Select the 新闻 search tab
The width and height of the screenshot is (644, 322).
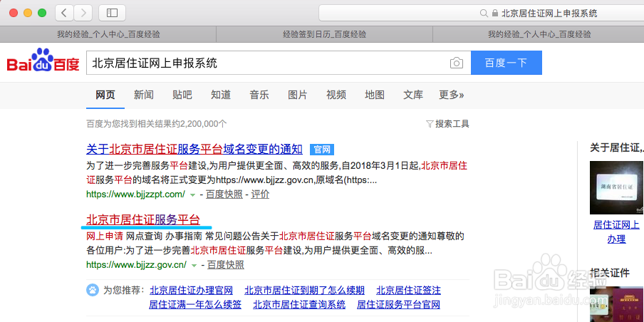point(144,95)
